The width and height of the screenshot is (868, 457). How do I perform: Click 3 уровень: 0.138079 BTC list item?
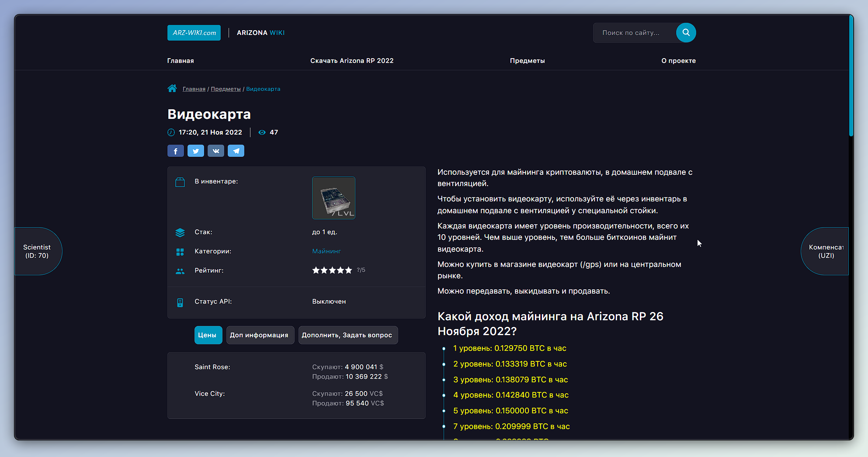click(510, 380)
